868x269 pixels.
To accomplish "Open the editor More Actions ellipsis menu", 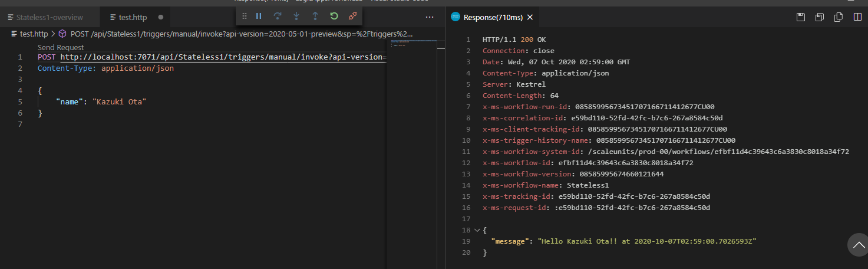I will tap(430, 17).
